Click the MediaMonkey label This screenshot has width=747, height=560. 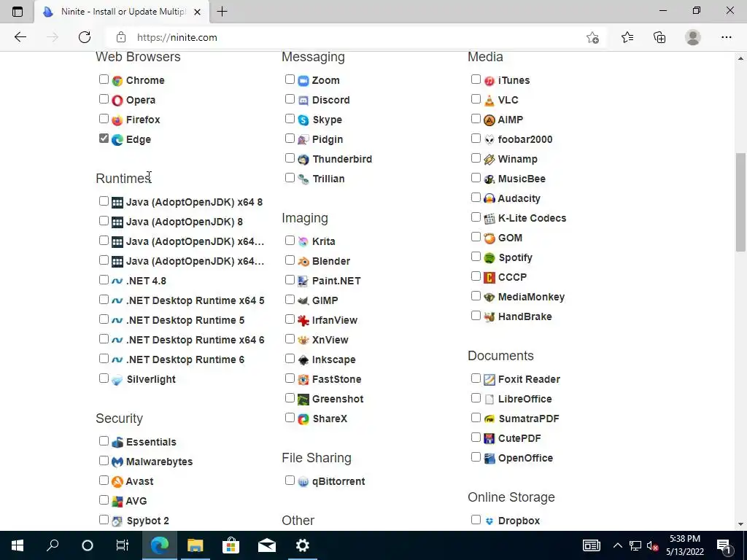(531, 297)
